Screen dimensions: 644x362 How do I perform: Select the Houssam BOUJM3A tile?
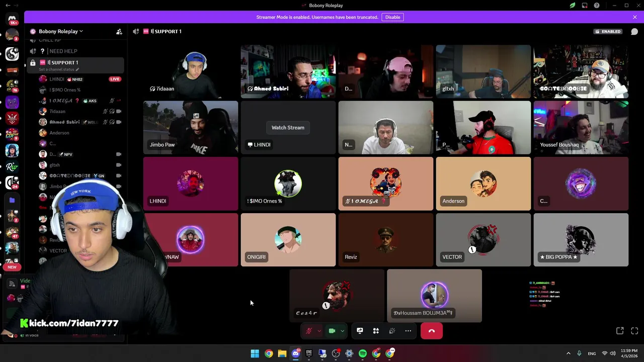tap(434, 296)
